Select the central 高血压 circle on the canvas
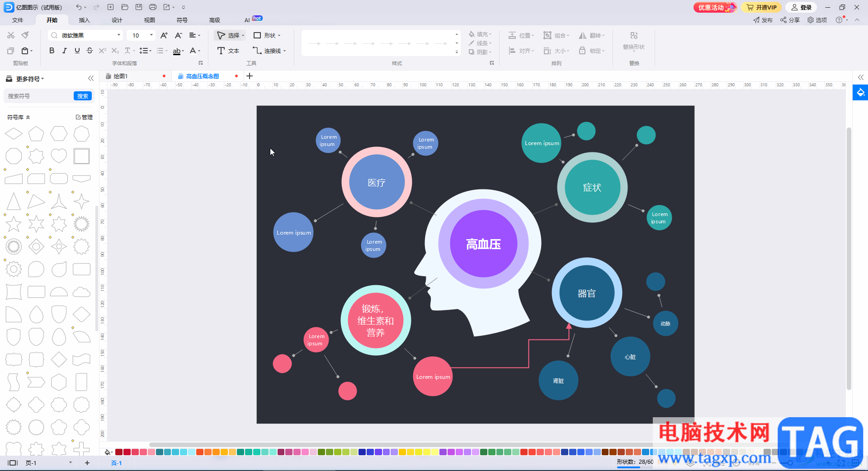This screenshot has height=471, width=868. (483, 244)
